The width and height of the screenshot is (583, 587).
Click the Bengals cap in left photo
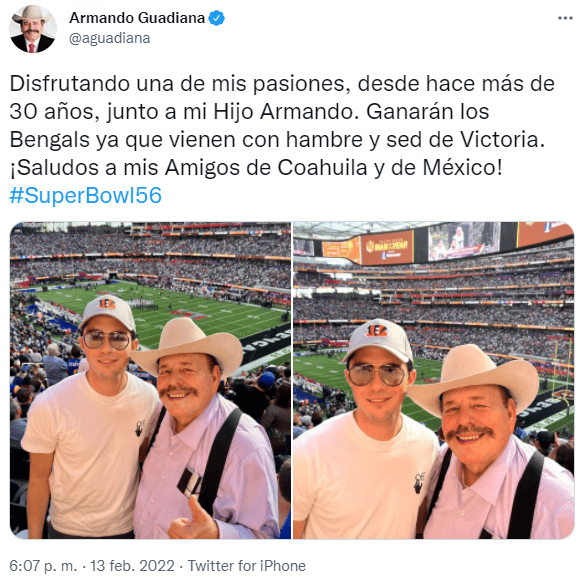coord(109,312)
